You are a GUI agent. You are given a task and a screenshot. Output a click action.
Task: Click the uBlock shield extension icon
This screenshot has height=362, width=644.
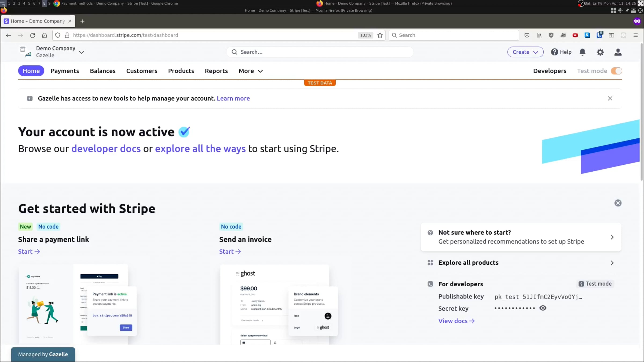(551, 35)
